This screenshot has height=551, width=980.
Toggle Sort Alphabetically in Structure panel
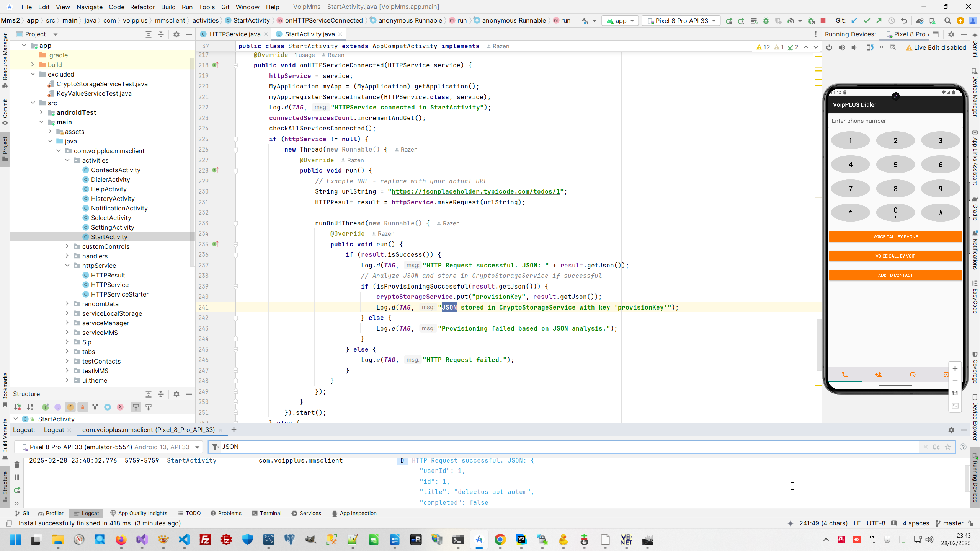(x=30, y=407)
